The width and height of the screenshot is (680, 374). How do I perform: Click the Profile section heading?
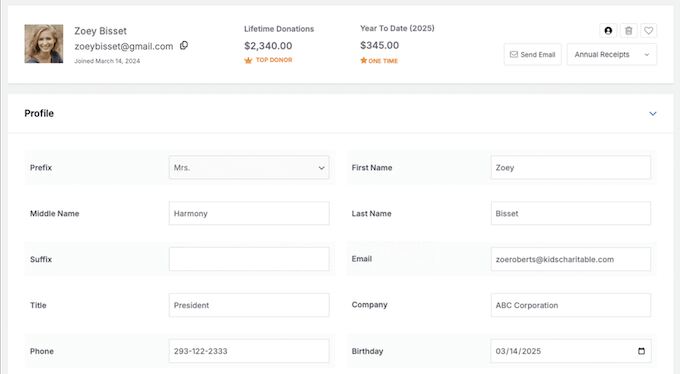click(x=39, y=113)
